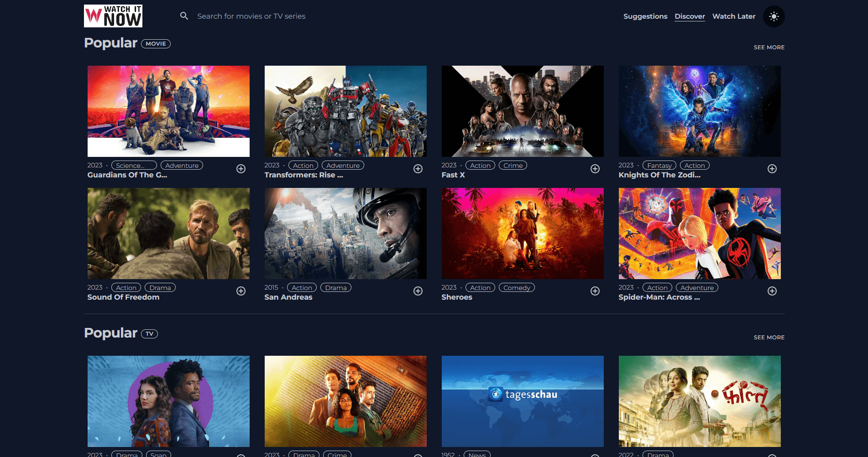
Task: Open Transformers: Rise poster thumbnail
Action: [x=345, y=111]
